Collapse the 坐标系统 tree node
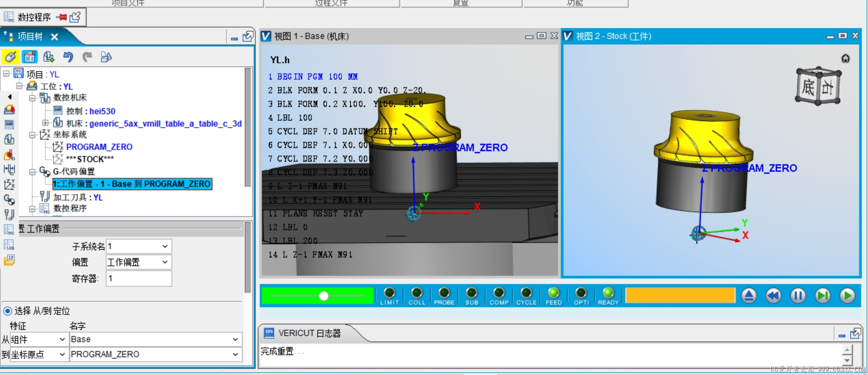This screenshot has width=868, height=375. (32, 135)
